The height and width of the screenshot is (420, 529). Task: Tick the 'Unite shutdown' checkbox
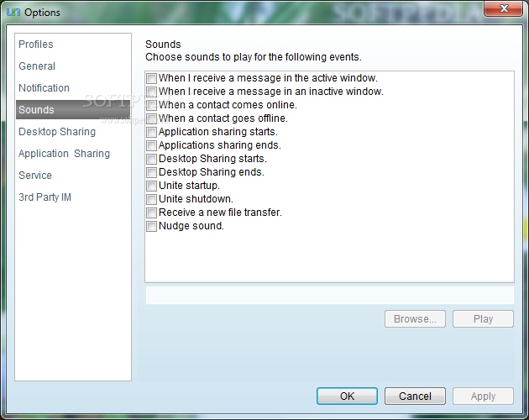151,199
